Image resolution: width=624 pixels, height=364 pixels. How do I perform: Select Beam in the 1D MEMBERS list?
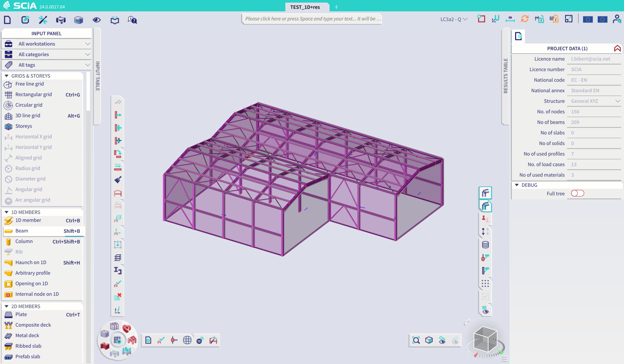[21, 231]
